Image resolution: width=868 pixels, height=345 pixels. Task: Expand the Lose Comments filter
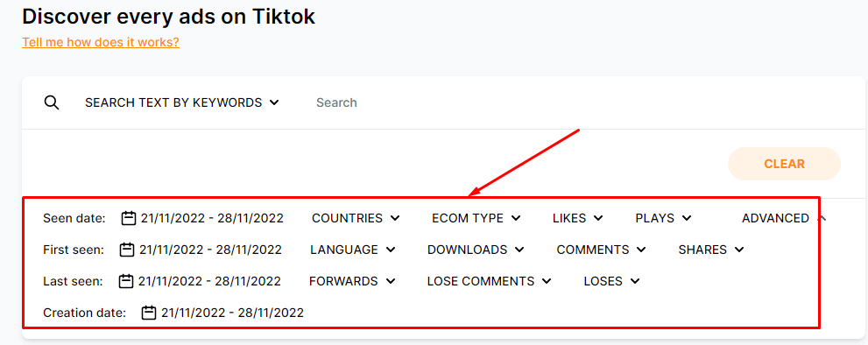(490, 281)
